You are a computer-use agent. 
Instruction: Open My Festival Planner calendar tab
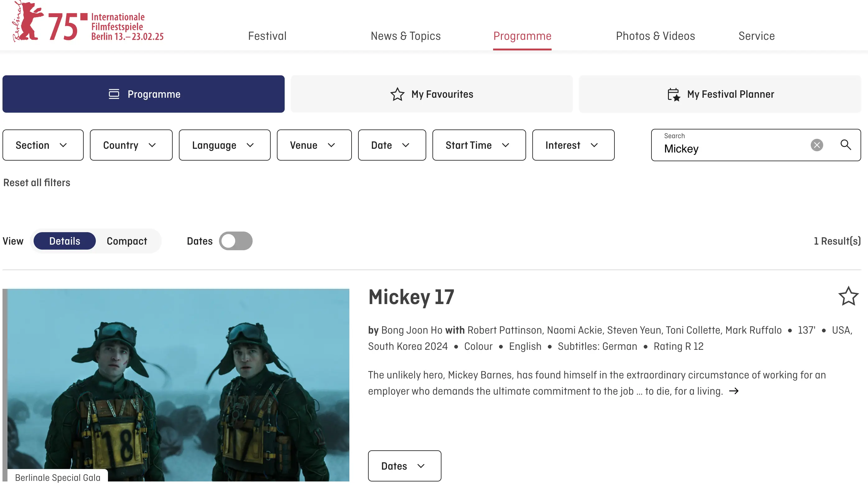tap(720, 94)
